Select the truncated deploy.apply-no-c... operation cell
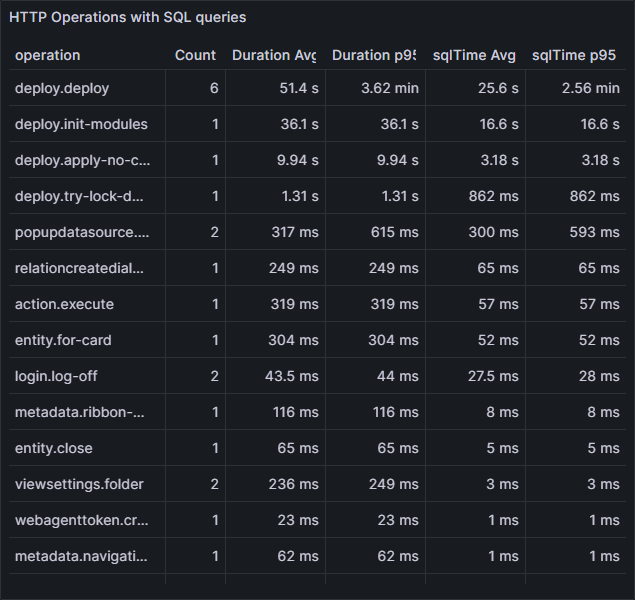Screen dimensions: 635x600 [81, 160]
